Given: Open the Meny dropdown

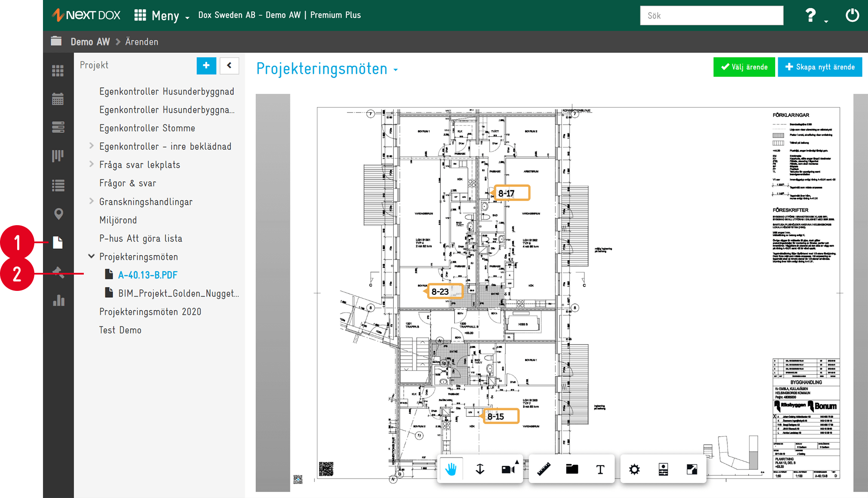Looking at the screenshot, I should click(162, 15).
